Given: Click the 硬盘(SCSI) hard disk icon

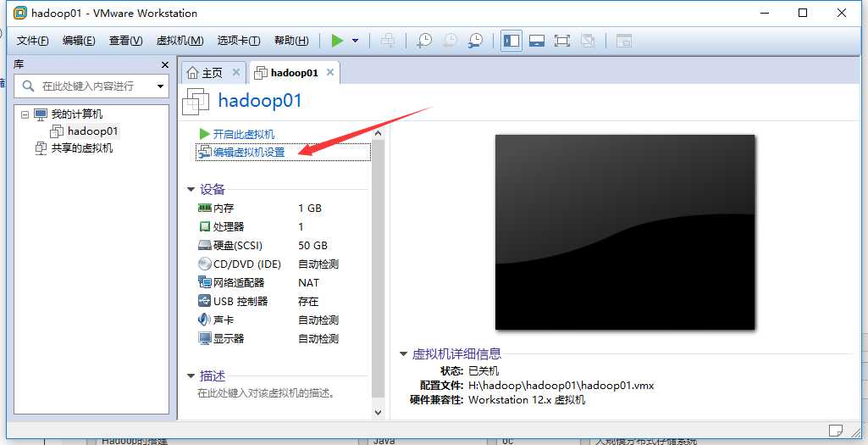Looking at the screenshot, I should pyautogui.click(x=205, y=246).
